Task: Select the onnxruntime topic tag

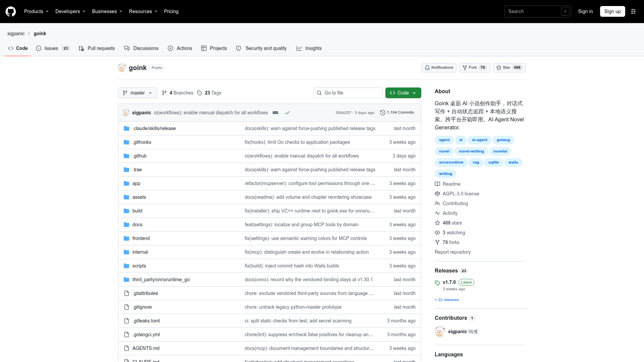Action: [451, 163]
